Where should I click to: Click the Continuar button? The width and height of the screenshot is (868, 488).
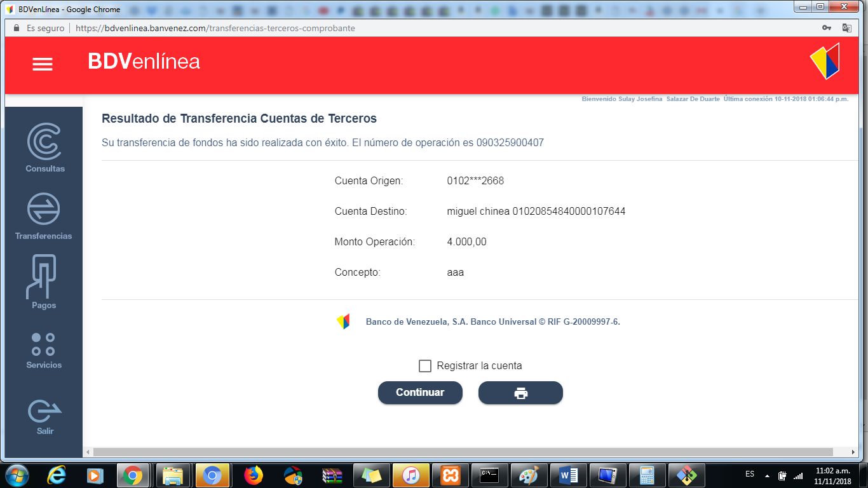420,393
